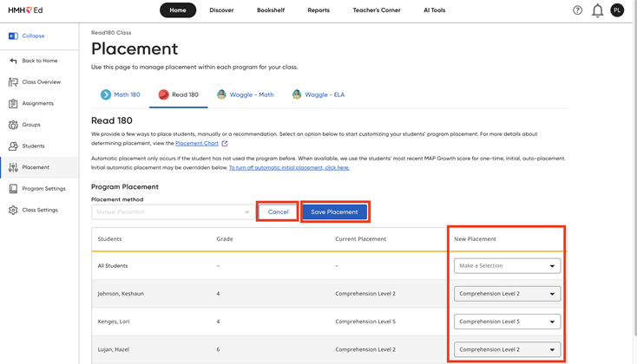Click the Read180 Class breadcrumb
Screen dimensions: 637x364
(x=111, y=32)
